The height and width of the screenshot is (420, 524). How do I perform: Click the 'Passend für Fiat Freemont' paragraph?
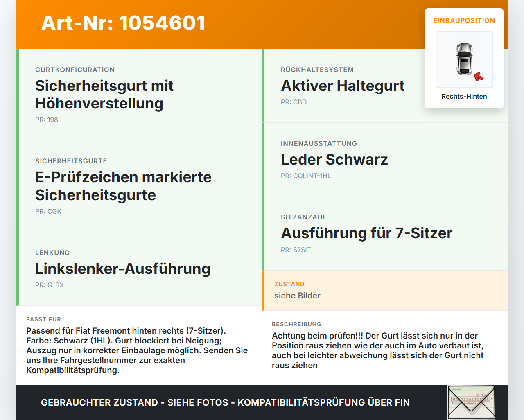click(137, 350)
